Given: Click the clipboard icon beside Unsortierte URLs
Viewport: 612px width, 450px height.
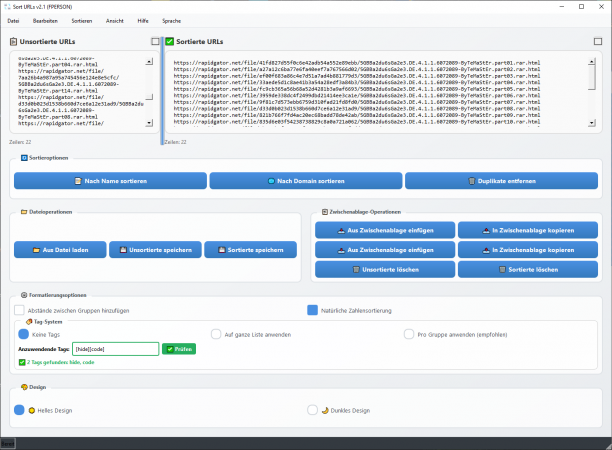Looking at the screenshot, I should tap(13, 41).
